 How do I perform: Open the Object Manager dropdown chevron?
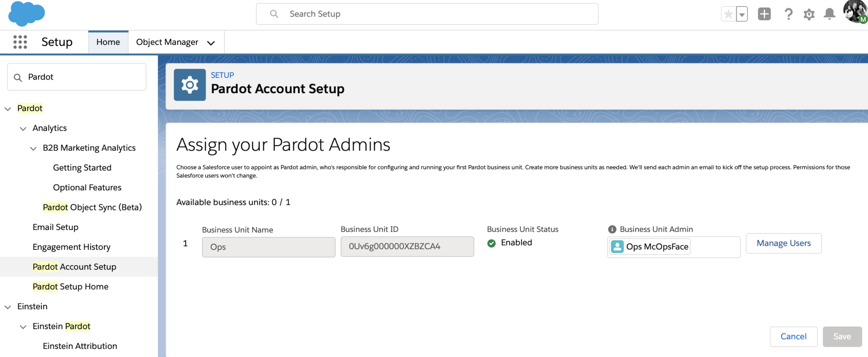coord(211,43)
